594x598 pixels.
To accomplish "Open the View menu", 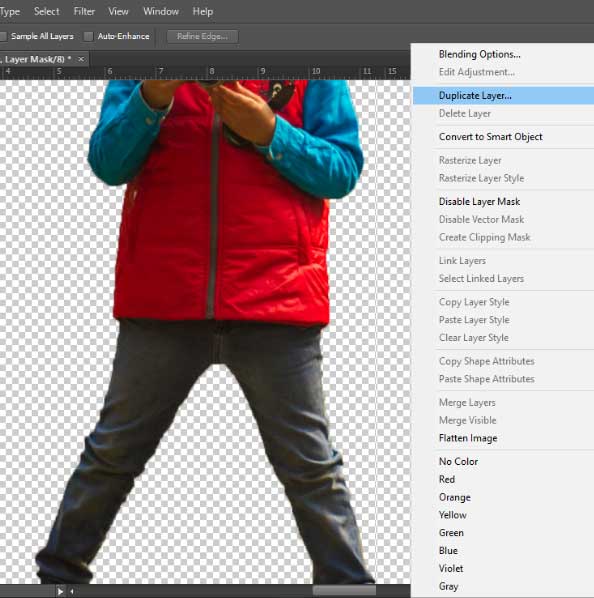I will pyautogui.click(x=118, y=11).
